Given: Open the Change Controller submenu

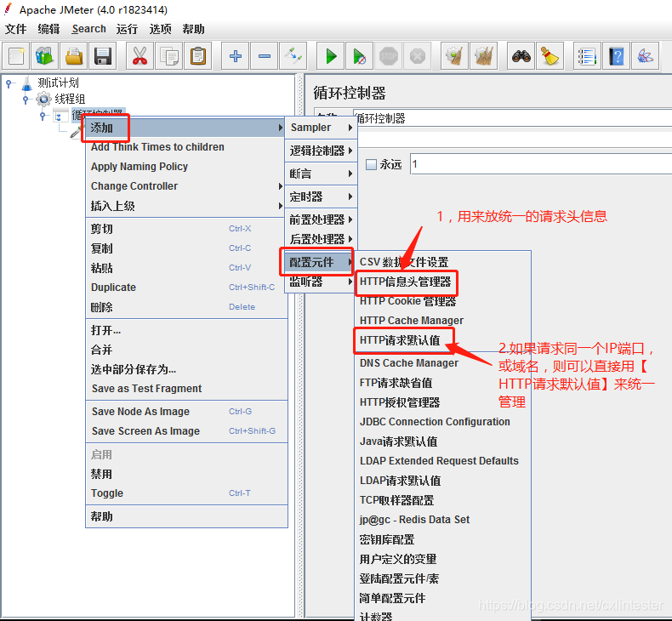Looking at the screenshot, I should point(186,186).
